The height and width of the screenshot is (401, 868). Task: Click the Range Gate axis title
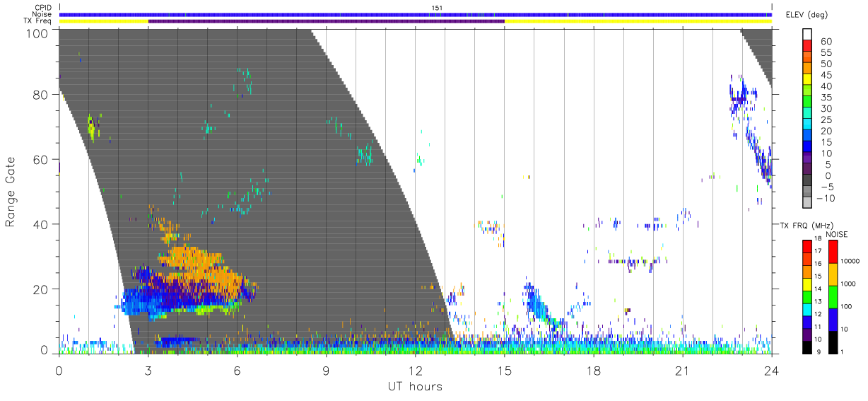click(x=11, y=192)
